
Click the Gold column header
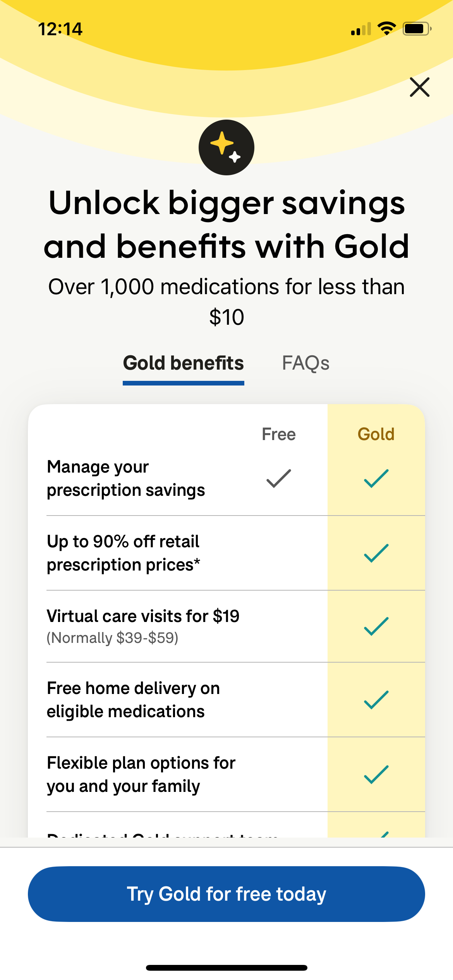376,434
